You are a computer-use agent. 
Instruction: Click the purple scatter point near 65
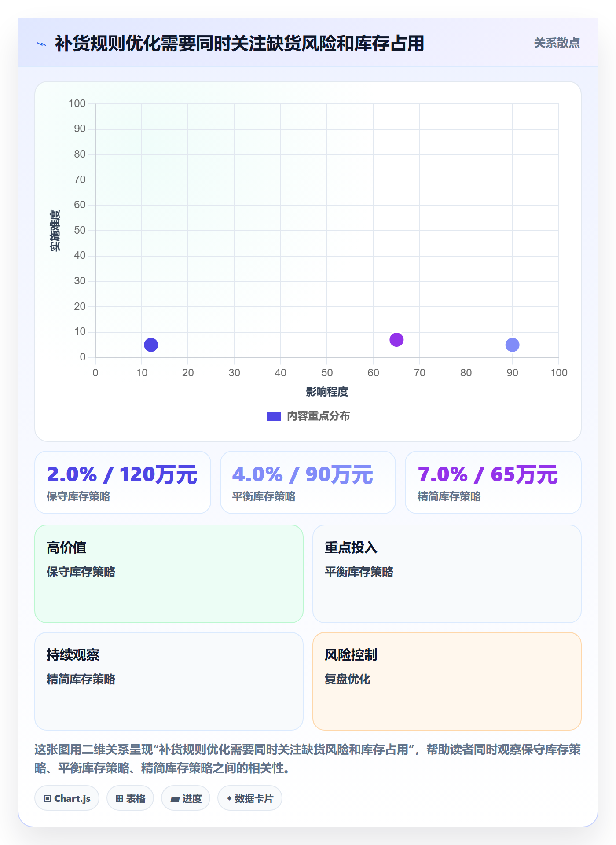click(x=396, y=340)
